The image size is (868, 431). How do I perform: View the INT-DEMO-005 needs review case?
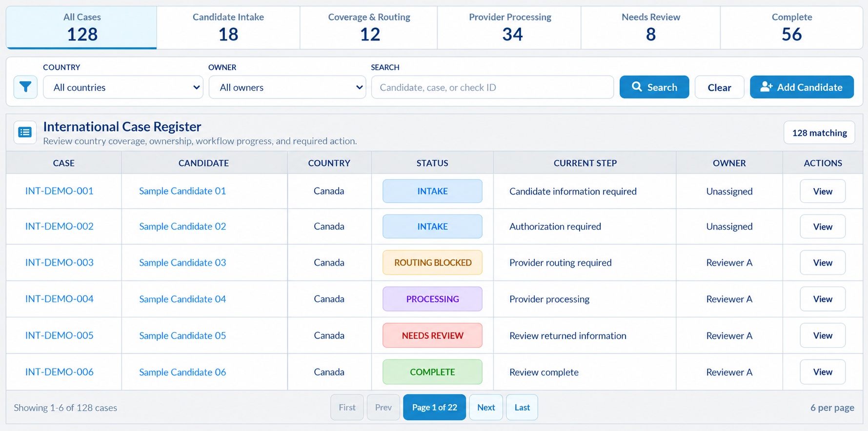(823, 335)
